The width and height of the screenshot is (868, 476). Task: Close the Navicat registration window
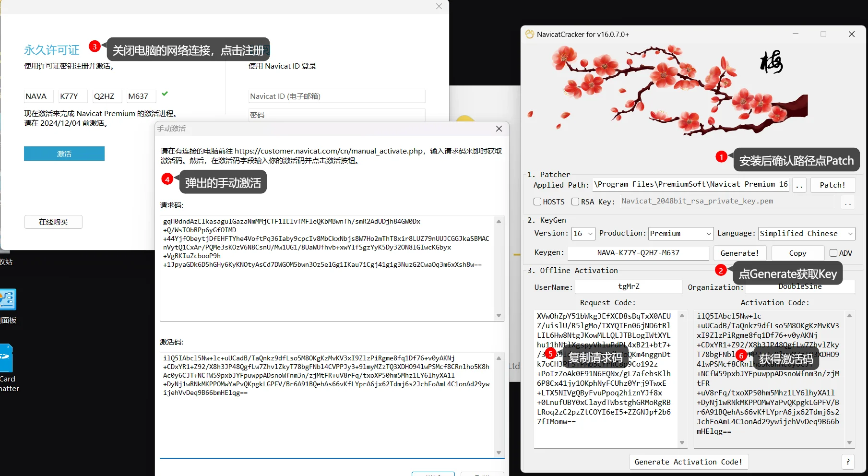439,6
